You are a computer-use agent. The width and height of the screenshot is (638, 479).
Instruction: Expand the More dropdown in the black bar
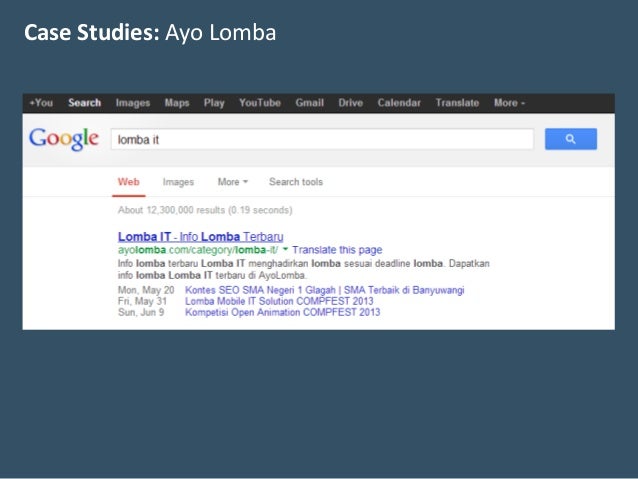(x=509, y=103)
